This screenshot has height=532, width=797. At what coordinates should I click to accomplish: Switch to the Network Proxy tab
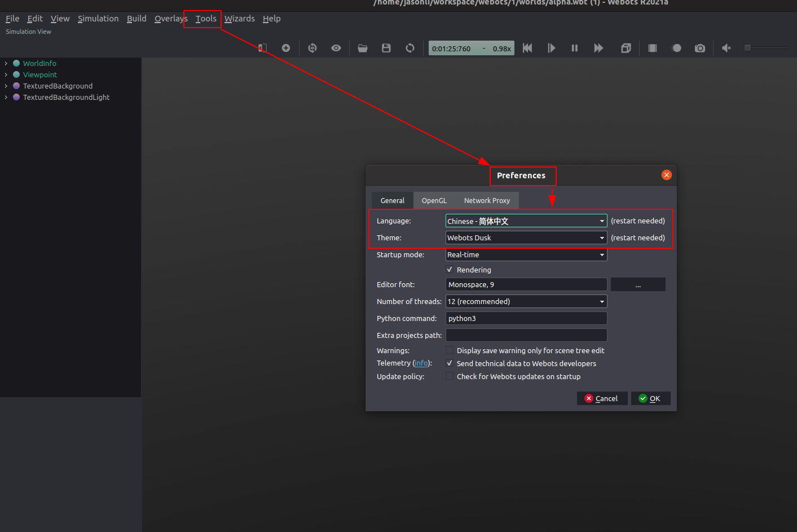point(487,201)
